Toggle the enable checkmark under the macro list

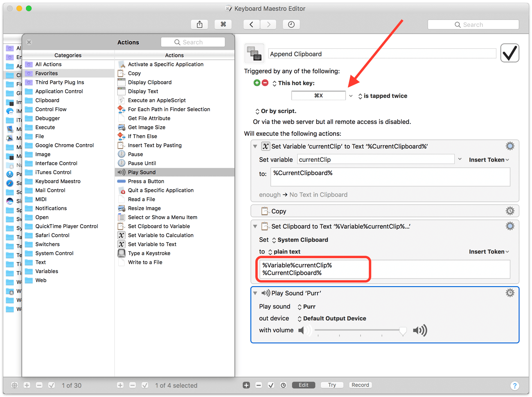145,385
